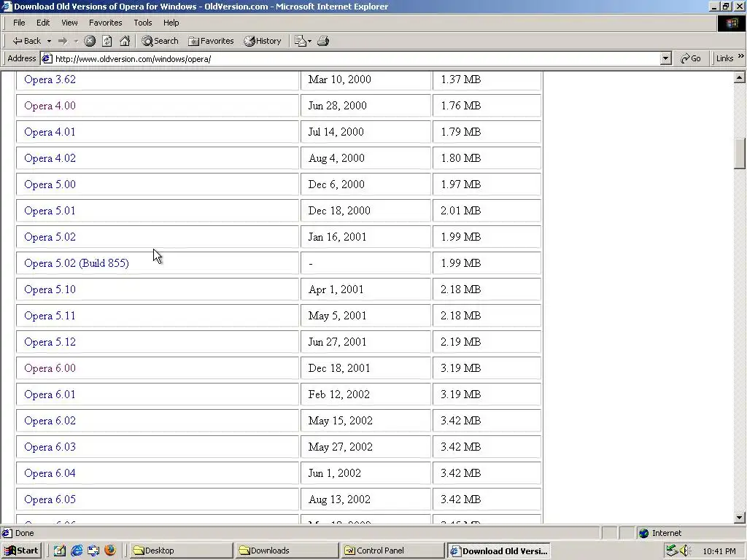This screenshot has height=560, width=747.
Task: Open the Opera 6.05 link
Action: 50,499
